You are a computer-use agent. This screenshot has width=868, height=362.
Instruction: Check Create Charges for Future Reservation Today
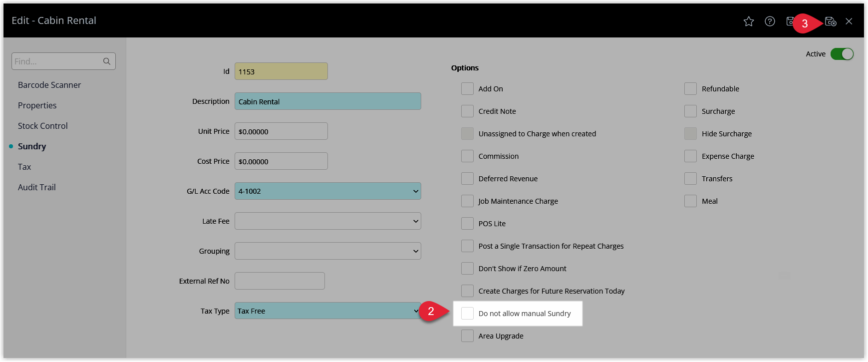click(467, 291)
